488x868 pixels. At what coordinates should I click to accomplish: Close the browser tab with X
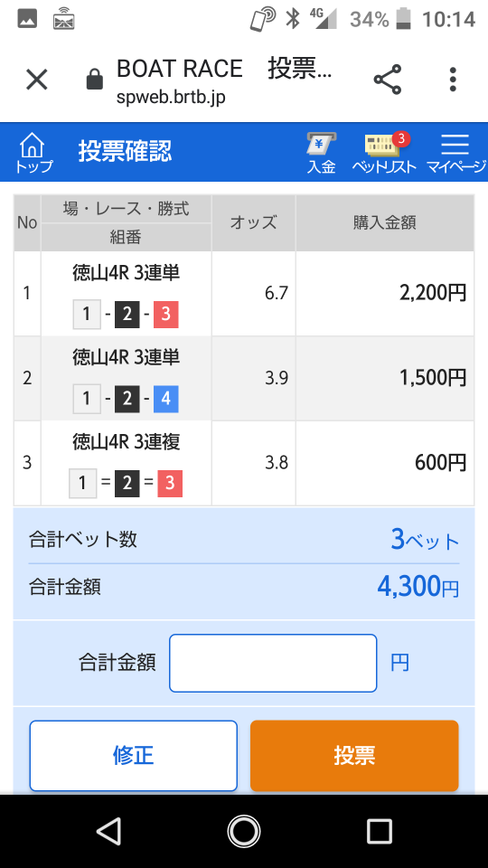click(37, 80)
